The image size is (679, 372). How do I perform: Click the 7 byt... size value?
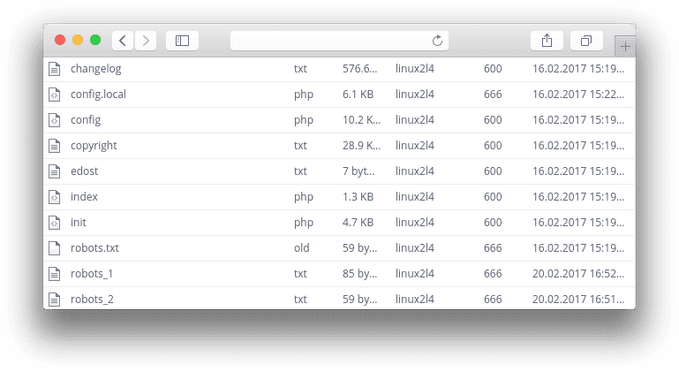coord(359,171)
